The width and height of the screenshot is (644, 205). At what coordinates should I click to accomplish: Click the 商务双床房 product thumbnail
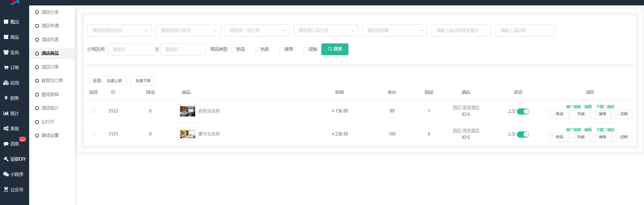click(187, 111)
